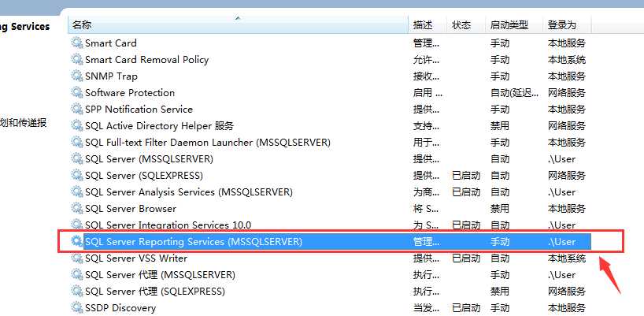Click 管理... description of Smart Card
The image size is (644, 316).
(426, 43)
